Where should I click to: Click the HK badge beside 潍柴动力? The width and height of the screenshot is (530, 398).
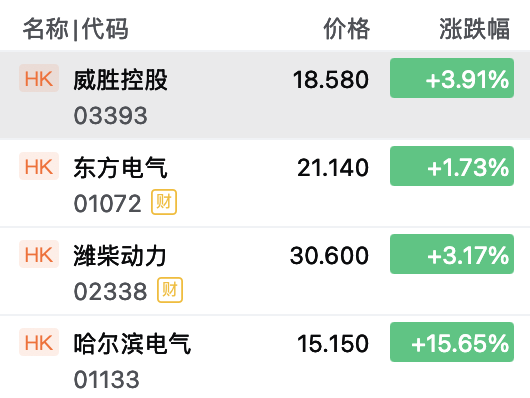click(39, 254)
